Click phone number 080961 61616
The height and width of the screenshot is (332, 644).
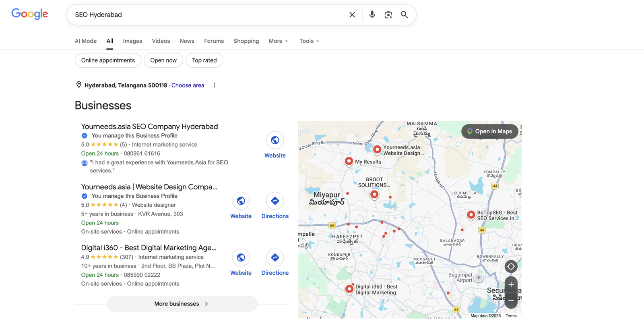point(142,154)
